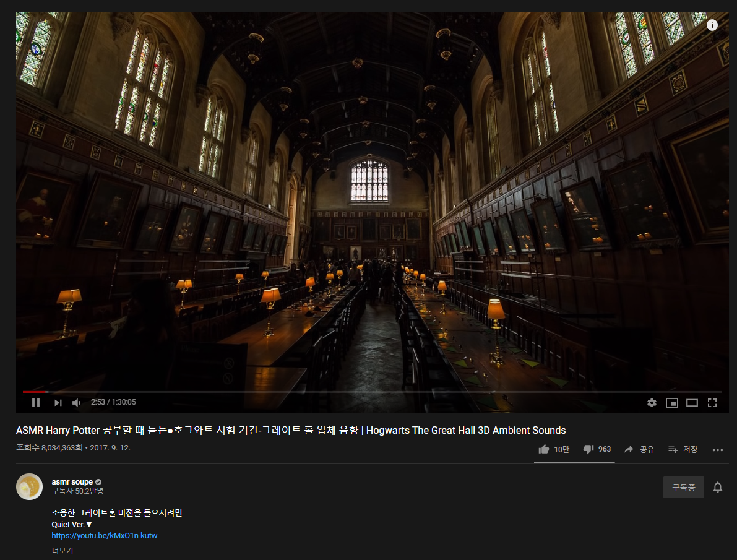Click the 2:53 / 1:30:05 time display
This screenshot has height=560, width=737.
pos(113,402)
